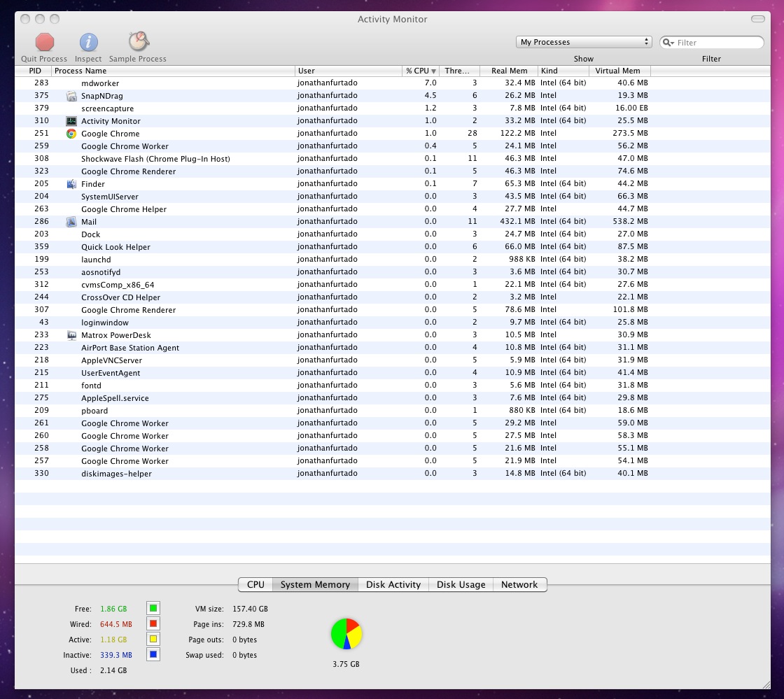This screenshot has width=784, height=699.
Task: Select the screencapture process row
Action: [393, 108]
